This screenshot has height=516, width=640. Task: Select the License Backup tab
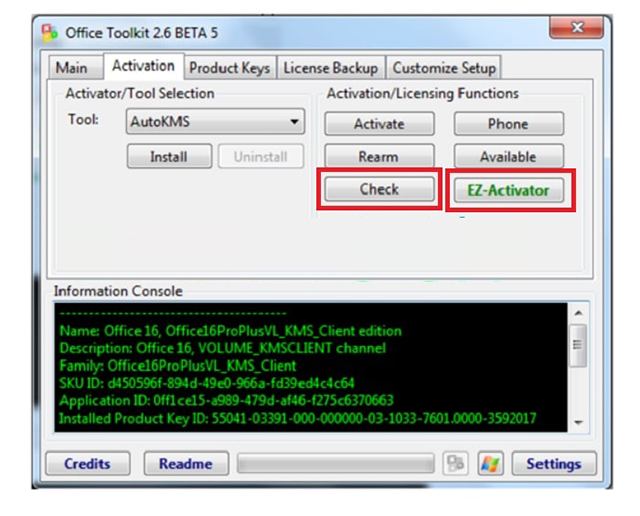click(x=331, y=68)
